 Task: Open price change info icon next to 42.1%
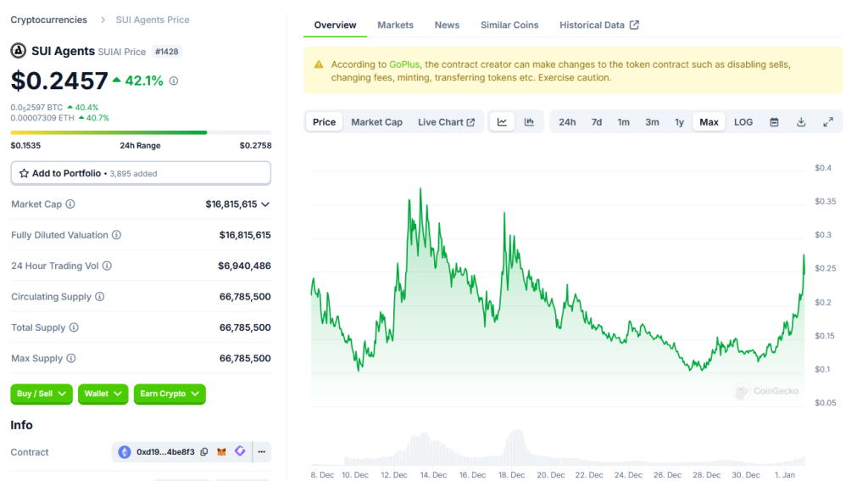(174, 81)
